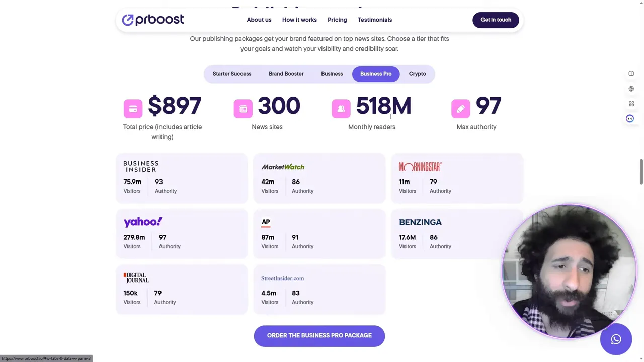Click the 97 max authority value
Screen dimensions: 644x362
tap(488, 106)
